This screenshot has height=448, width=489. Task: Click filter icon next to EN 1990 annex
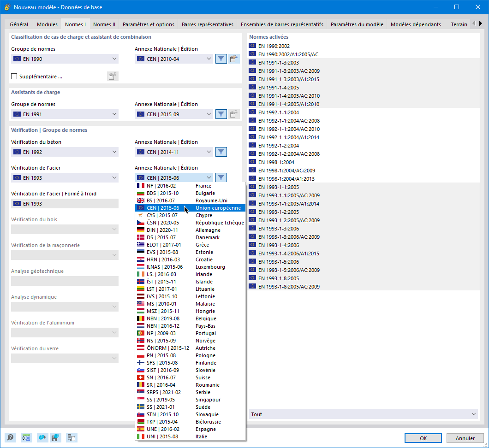[221, 59]
